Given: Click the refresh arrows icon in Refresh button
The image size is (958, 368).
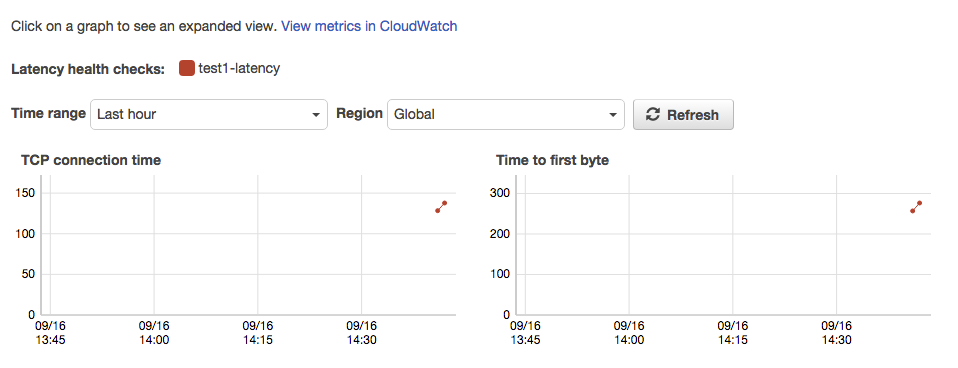Looking at the screenshot, I should pos(653,114).
